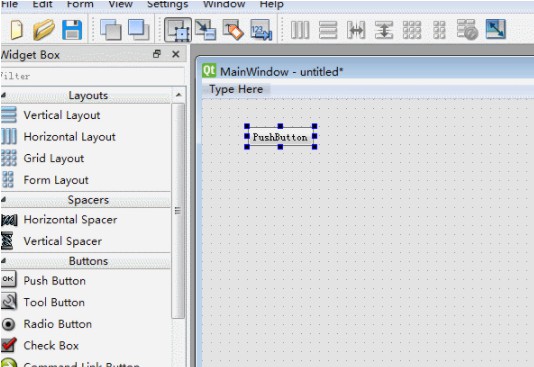Viewport: 534px width, 367px height.
Task: Select Radio Button widget in list
Action: pos(85,324)
